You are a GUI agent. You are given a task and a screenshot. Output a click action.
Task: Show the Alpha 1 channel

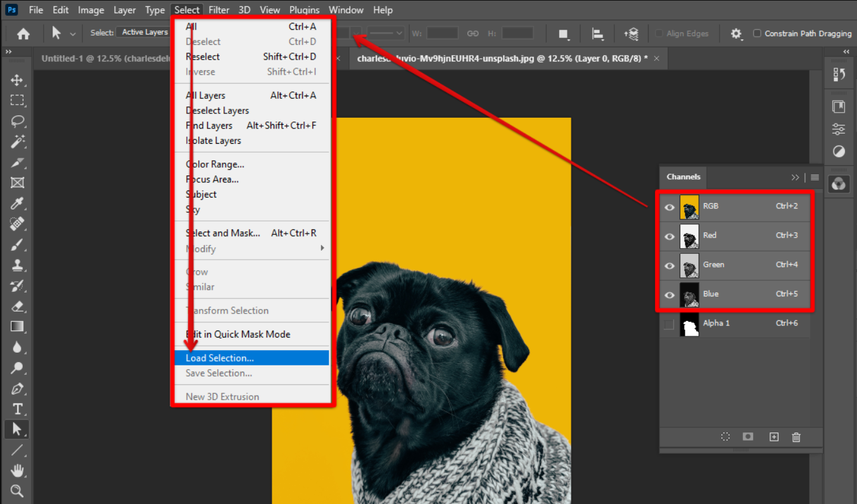click(669, 323)
